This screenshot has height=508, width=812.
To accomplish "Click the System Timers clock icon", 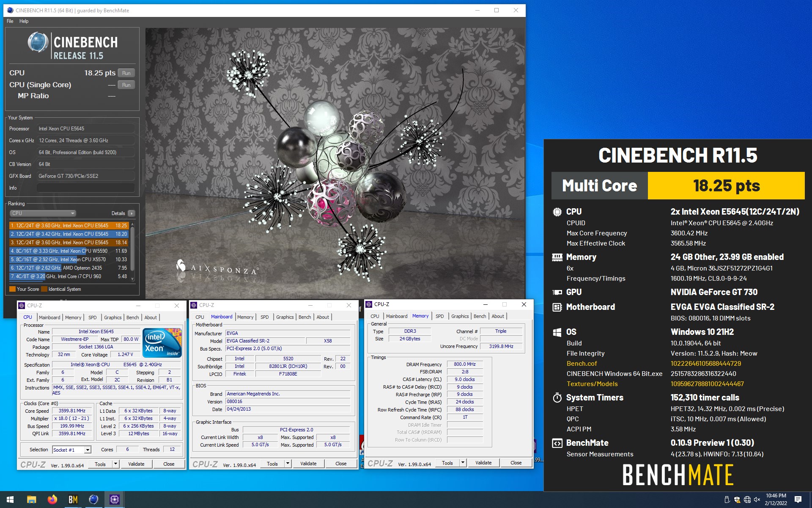I will pos(557,398).
